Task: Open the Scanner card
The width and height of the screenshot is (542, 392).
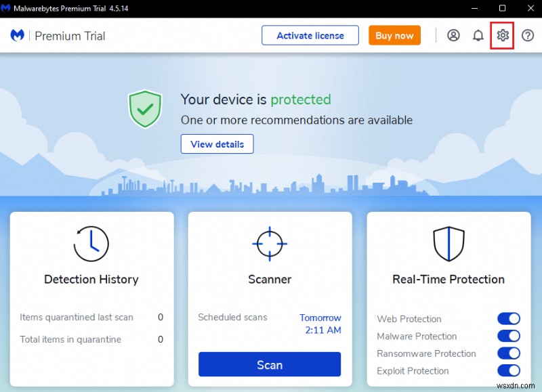Action: 269,279
